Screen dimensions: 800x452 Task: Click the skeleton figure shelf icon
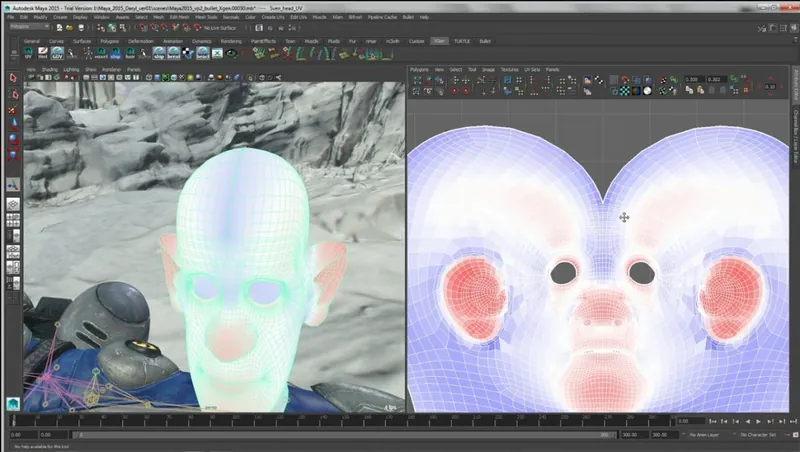pos(88,53)
